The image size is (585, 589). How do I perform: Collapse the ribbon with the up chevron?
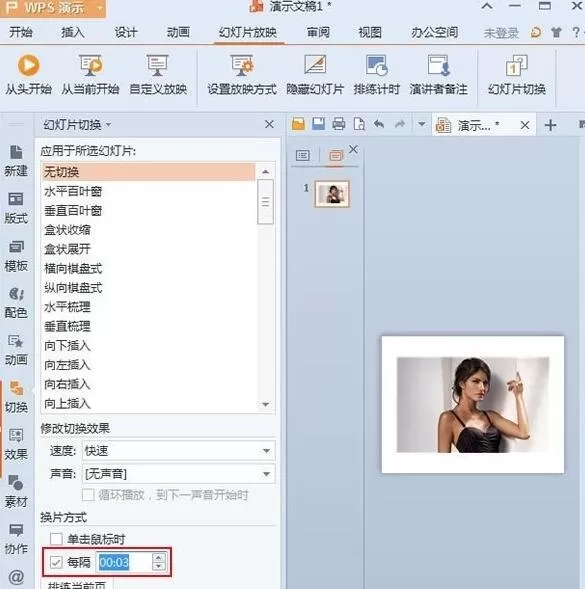(487, 6)
